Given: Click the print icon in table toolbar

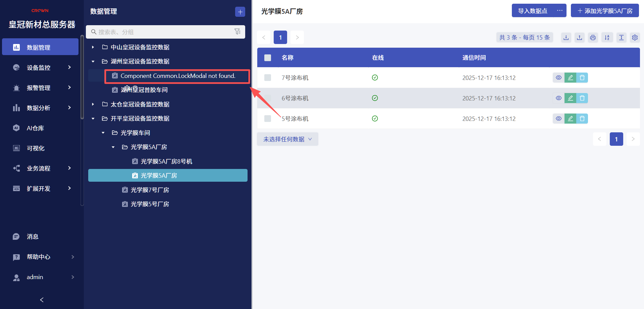Looking at the screenshot, I should [x=593, y=38].
